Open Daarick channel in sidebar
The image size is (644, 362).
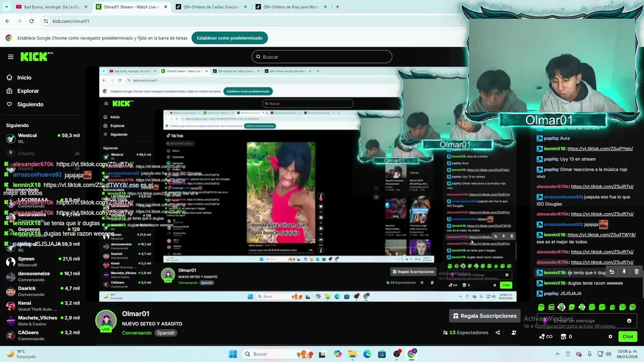43,291
